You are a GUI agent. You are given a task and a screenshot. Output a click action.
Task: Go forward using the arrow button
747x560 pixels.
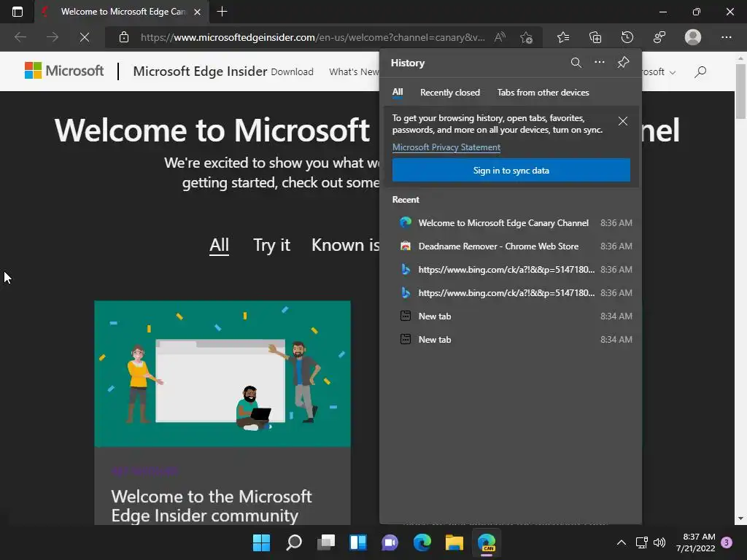point(53,37)
